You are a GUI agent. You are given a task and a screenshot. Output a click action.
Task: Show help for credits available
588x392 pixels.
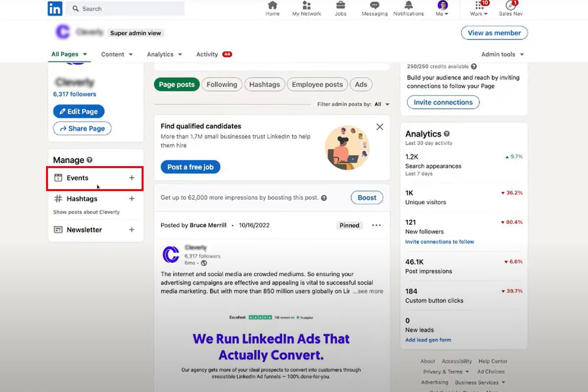click(474, 67)
